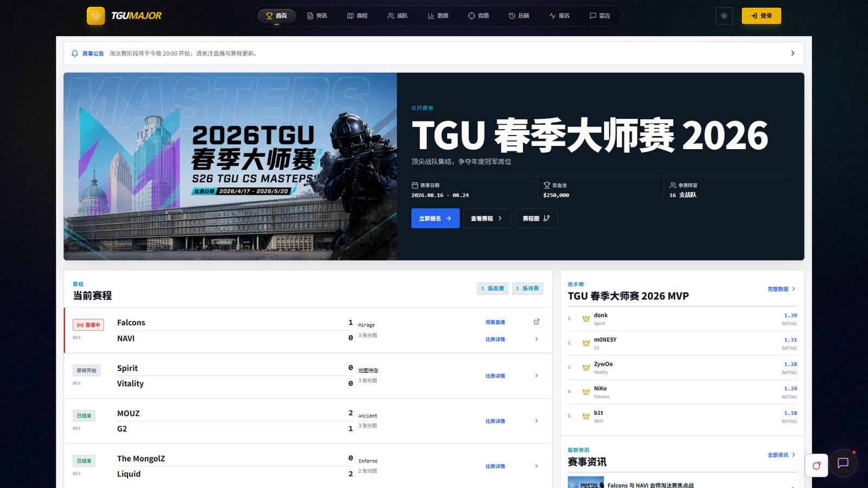This screenshot has height=488, width=868.
Task: Click the crown icon beside donk
Action: pos(586,319)
